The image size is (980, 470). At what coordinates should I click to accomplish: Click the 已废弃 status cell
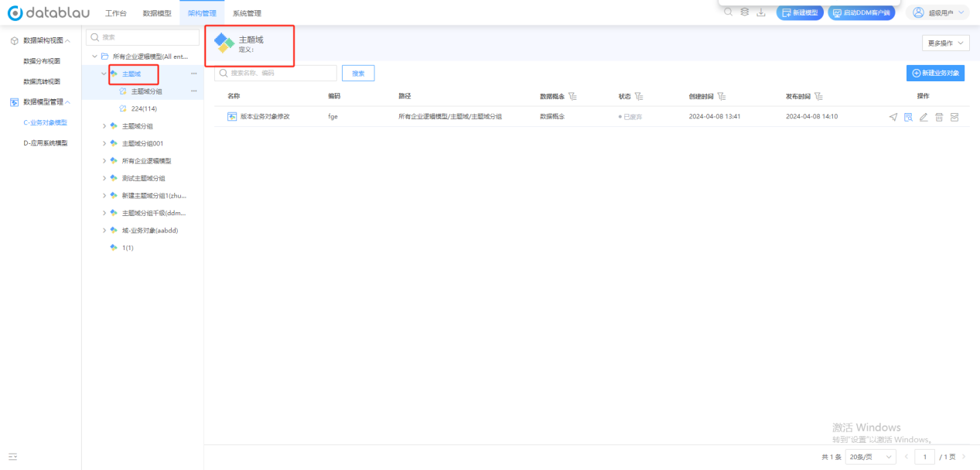pos(630,116)
